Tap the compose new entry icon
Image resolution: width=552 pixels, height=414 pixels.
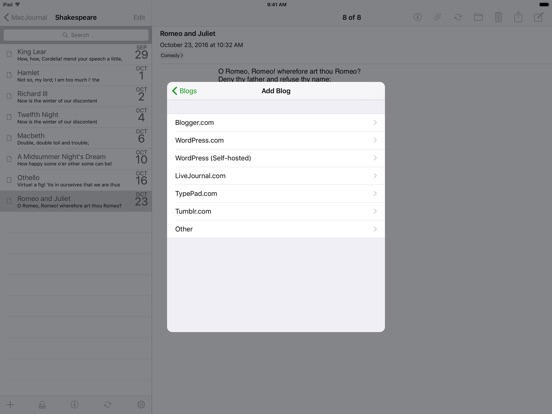coord(539,17)
